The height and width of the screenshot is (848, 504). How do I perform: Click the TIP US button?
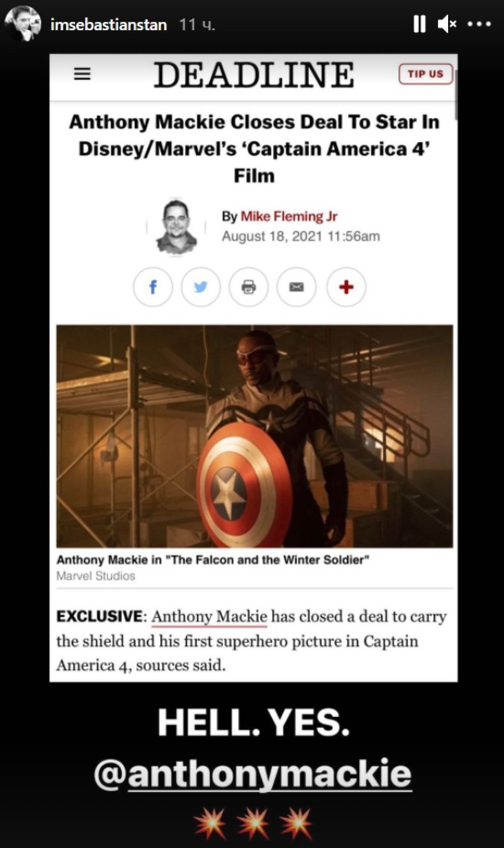point(425,74)
